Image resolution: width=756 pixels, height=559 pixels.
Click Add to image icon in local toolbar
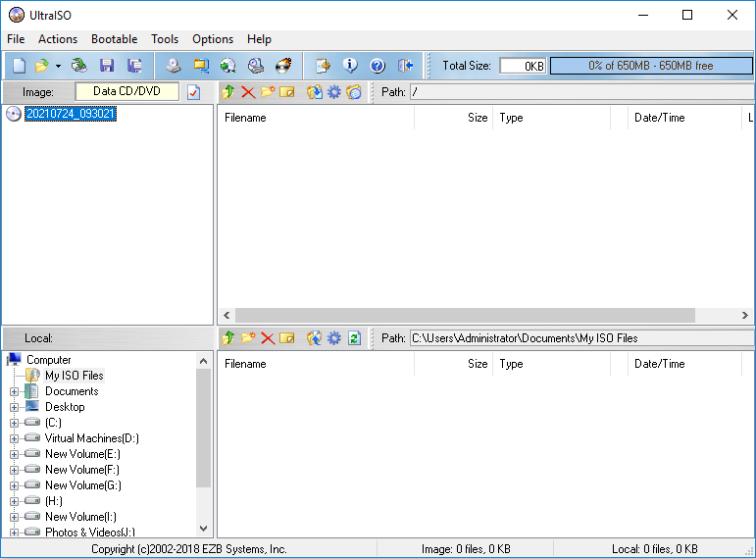[x=315, y=338]
